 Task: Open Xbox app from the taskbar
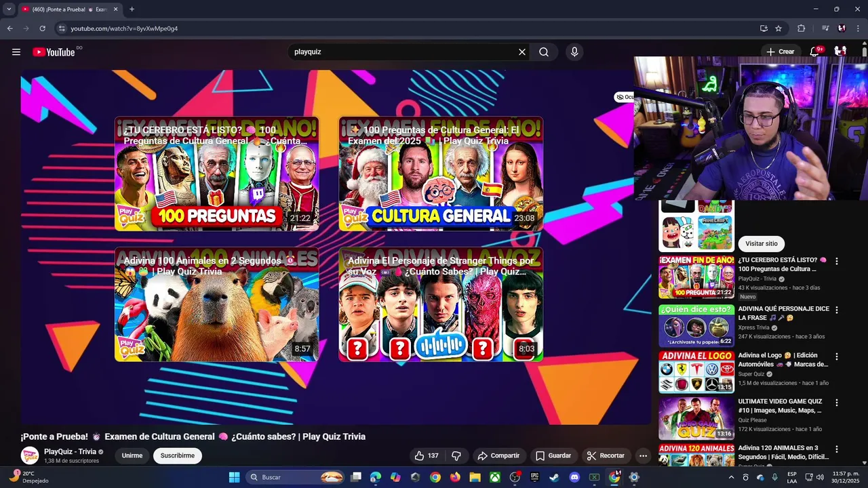coord(495,477)
